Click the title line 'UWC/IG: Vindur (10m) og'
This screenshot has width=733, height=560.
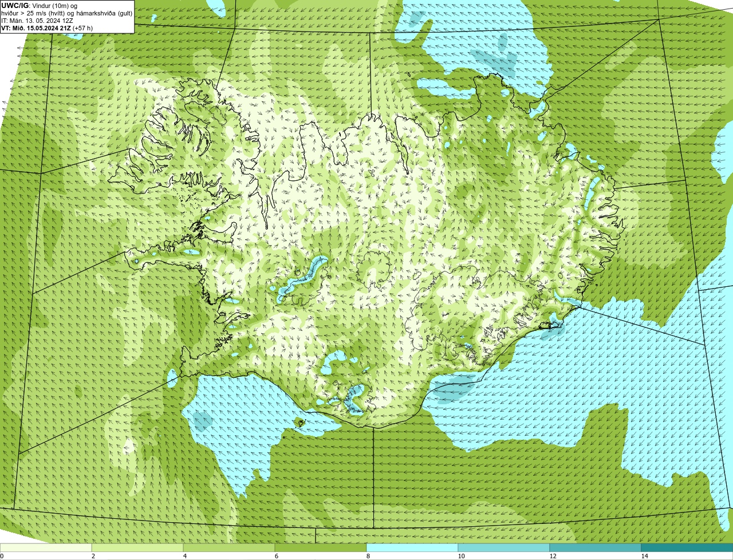(39, 5)
